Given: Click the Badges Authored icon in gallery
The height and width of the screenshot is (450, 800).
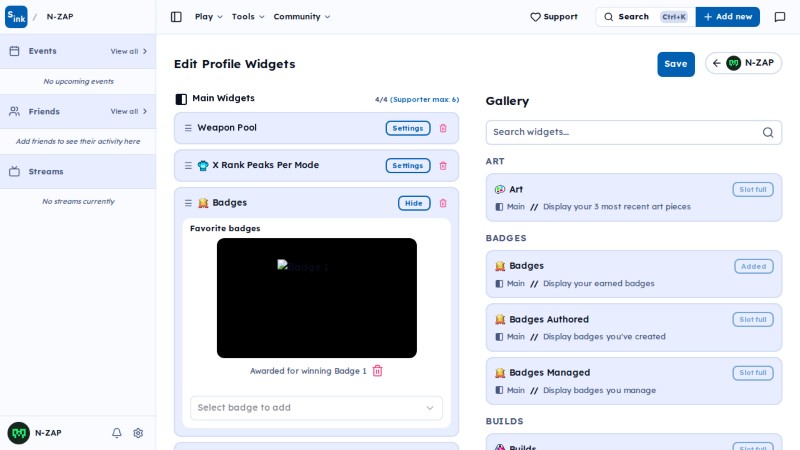Looking at the screenshot, I should (x=500, y=319).
